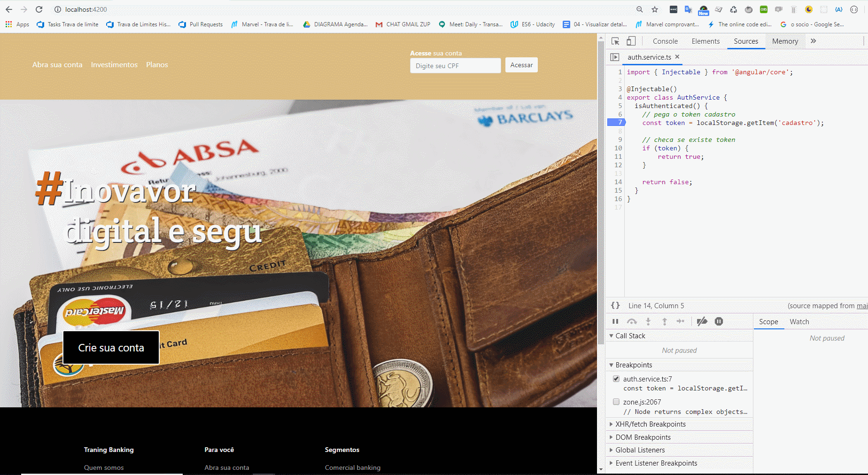Viewport: 868px width, 475px height.
Task: Open the Google Translate extension icon
Action: tap(689, 9)
